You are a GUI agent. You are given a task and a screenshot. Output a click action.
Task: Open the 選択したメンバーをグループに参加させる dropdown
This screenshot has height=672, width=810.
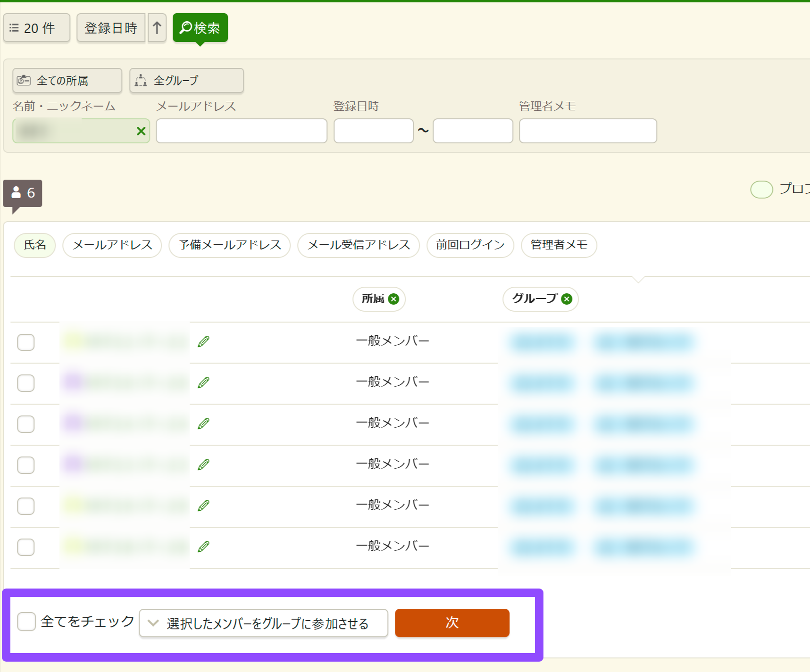pos(264,623)
